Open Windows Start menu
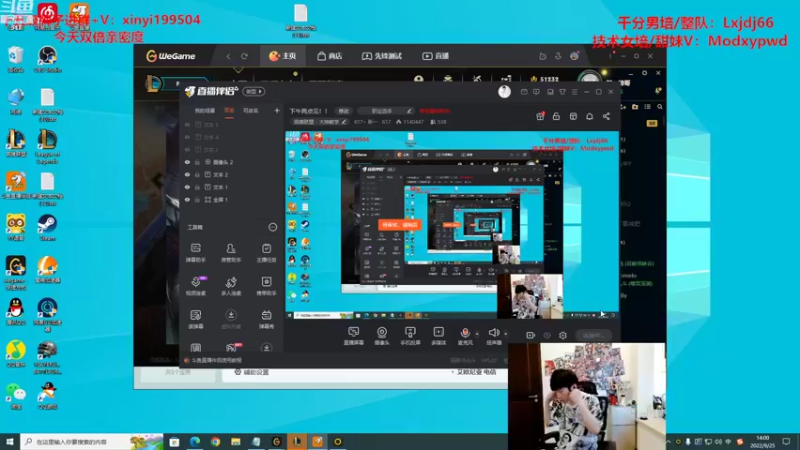 [x=10, y=441]
